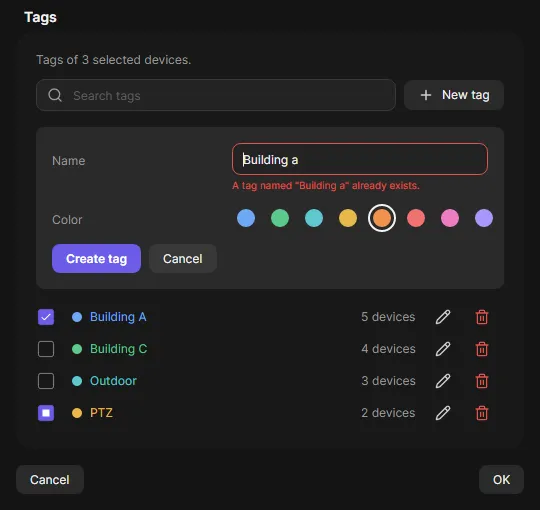Check the Building C tag checkbox
This screenshot has height=510, width=540.
(x=46, y=349)
